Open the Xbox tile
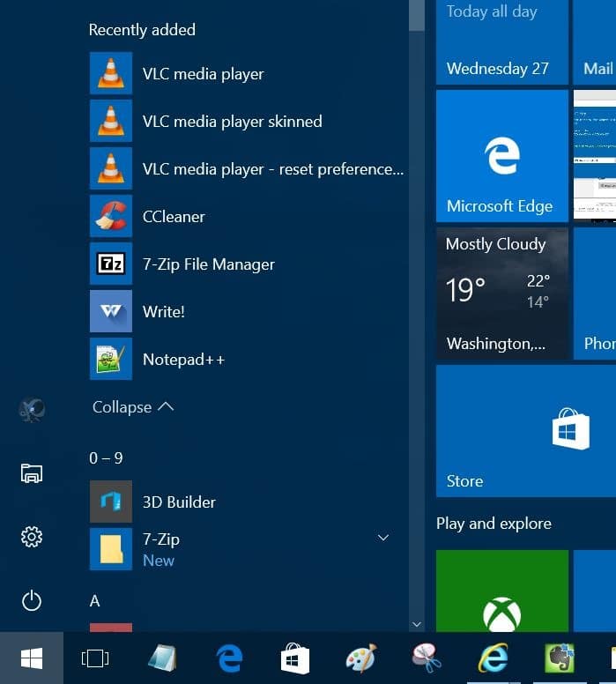The width and height of the screenshot is (616, 684). pos(502,591)
